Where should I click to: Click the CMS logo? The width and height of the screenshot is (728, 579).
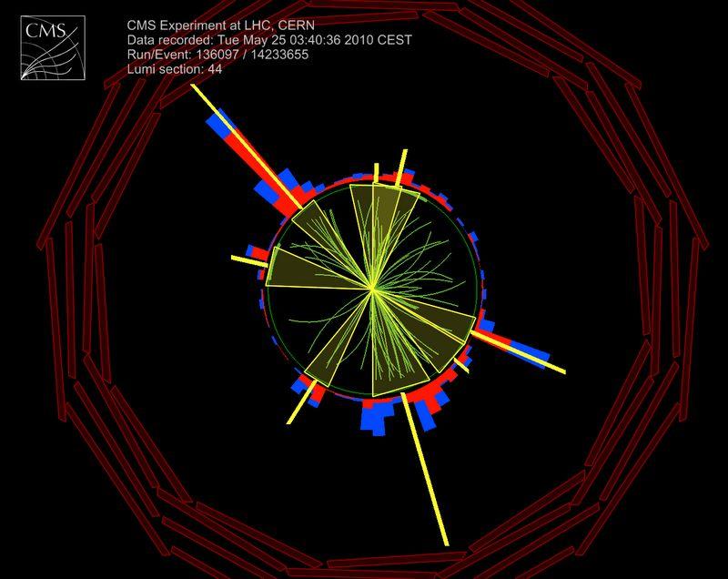[53, 48]
